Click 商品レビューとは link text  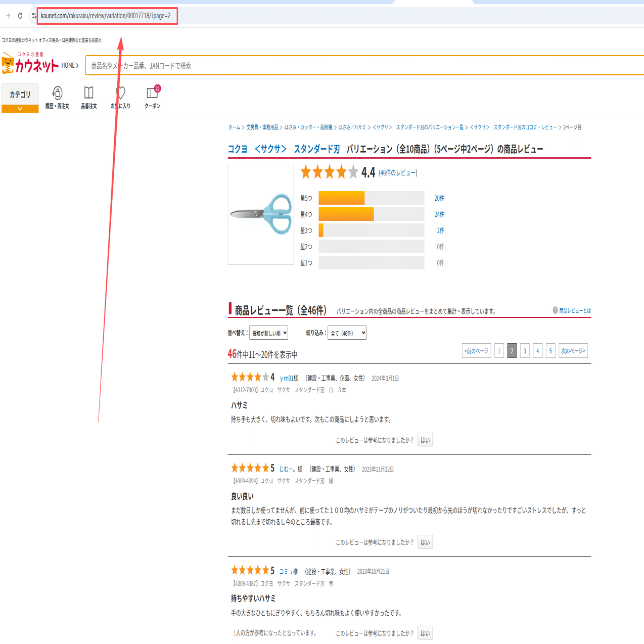[x=575, y=310]
